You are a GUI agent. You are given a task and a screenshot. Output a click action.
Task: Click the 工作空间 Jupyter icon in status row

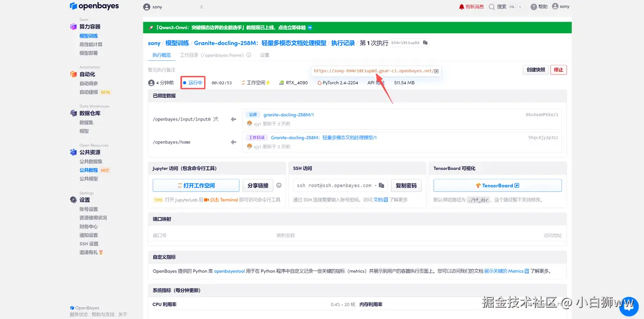pyautogui.click(x=244, y=83)
